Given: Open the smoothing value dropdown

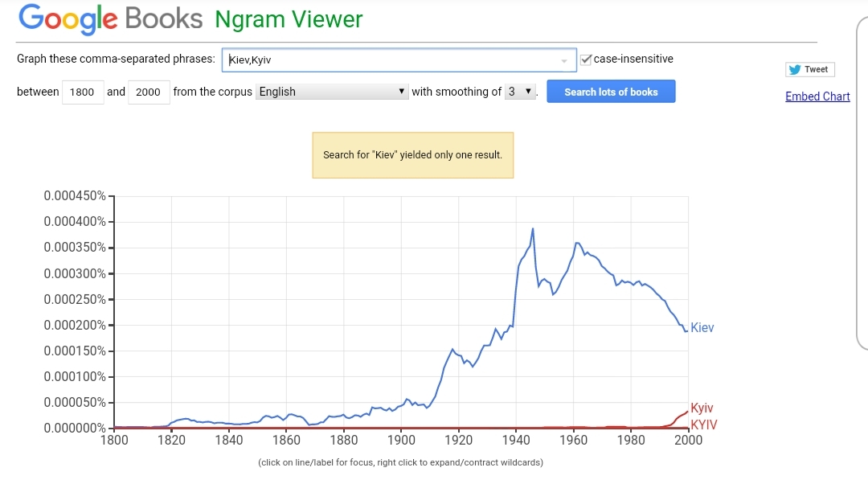Looking at the screenshot, I should pyautogui.click(x=520, y=92).
